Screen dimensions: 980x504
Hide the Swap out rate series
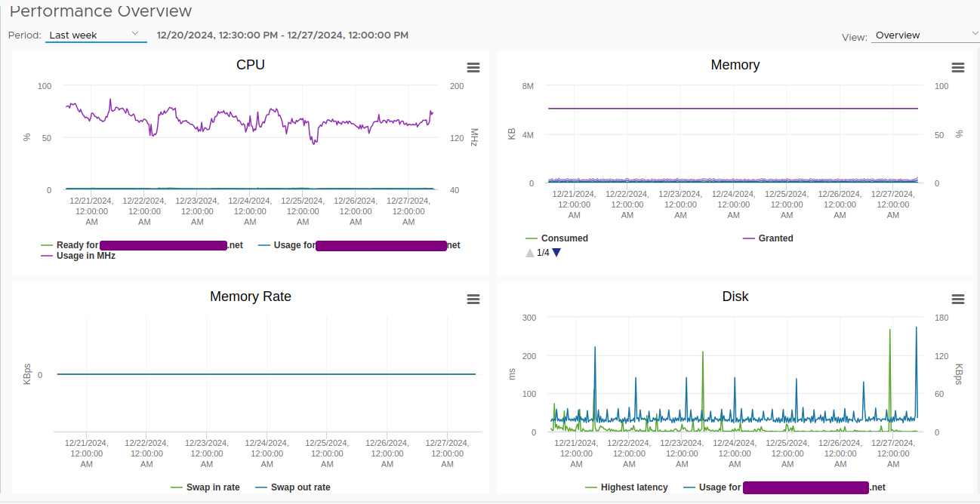[300, 487]
